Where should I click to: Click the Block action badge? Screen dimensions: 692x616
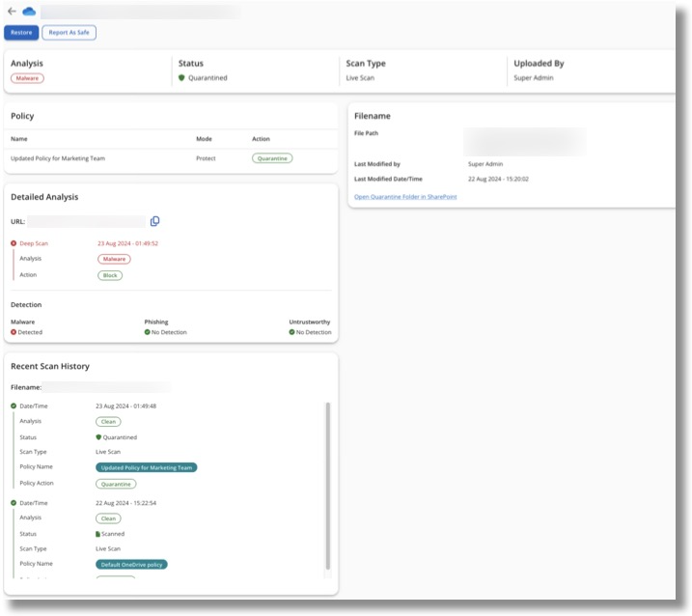[110, 275]
